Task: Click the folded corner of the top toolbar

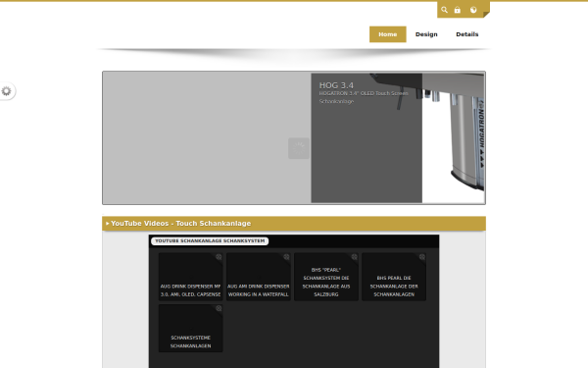Action: point(486,15)
